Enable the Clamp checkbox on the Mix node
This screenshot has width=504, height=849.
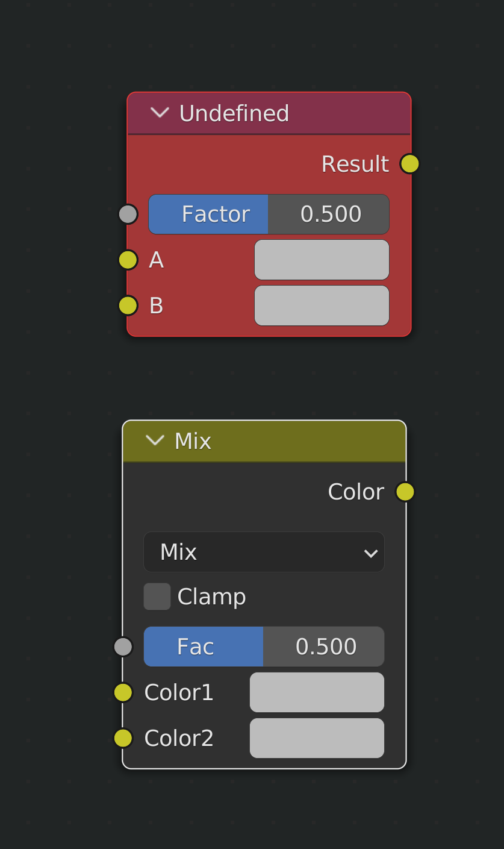[x=157, y=596]
